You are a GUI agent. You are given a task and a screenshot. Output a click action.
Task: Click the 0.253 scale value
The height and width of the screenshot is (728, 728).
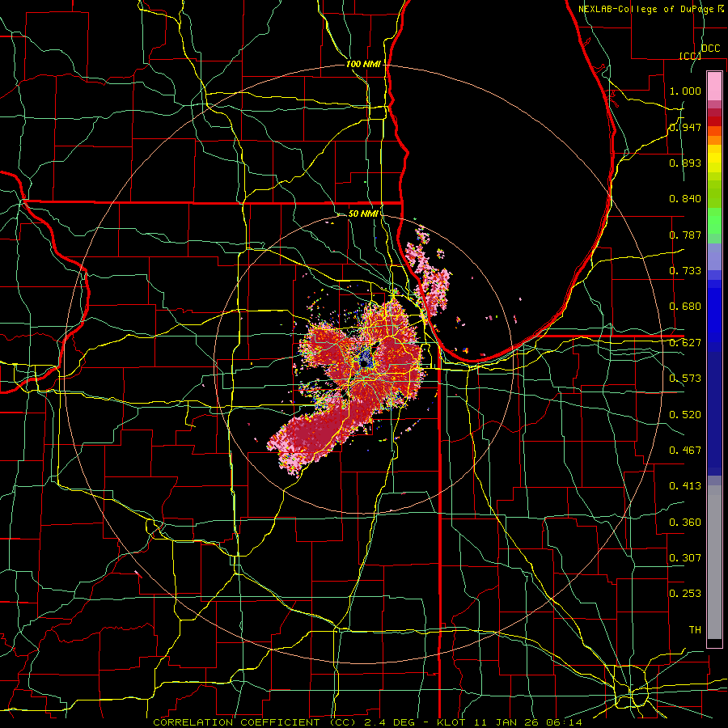pyautogui.click(x=685, y=594)
